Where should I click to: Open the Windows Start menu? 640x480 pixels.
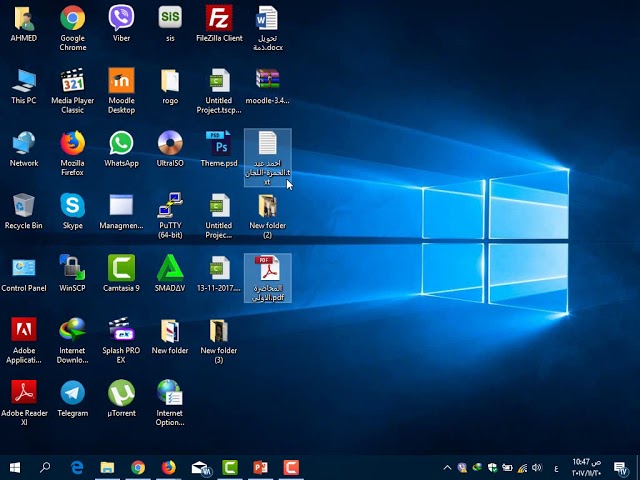point(15,467)
